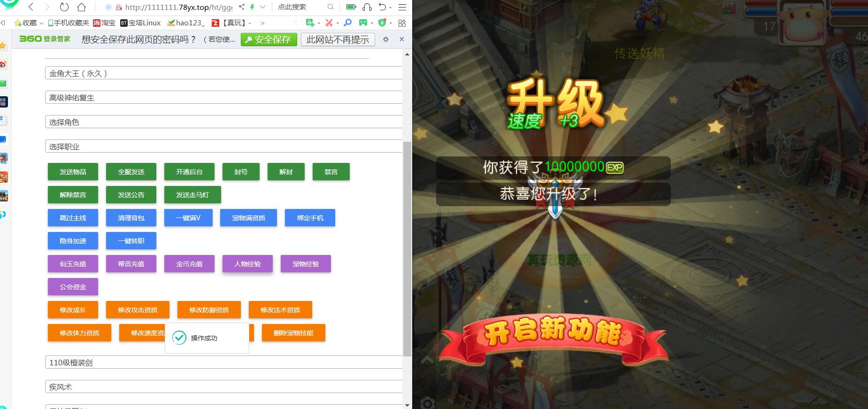The width and height of the screenshot is (868, 409).
Task: Open the 选择职业 dropdown
Action: pos(223,147)
